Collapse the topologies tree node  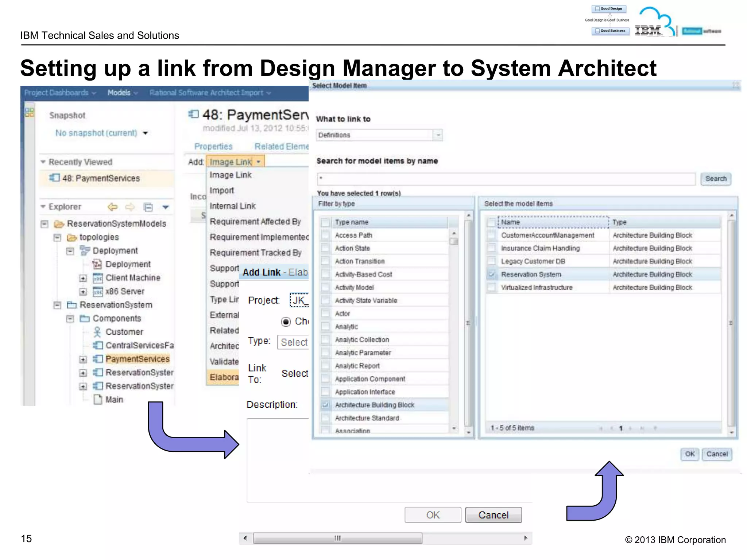[57, 238]
